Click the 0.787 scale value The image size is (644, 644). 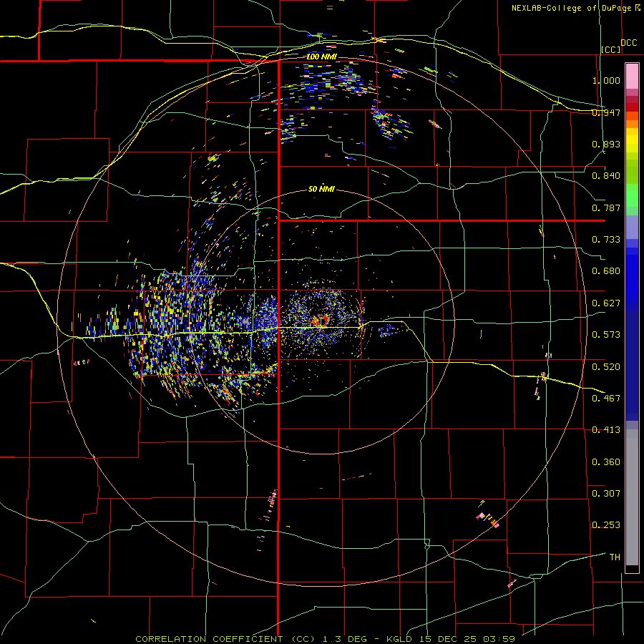pyautogui.click(x=606, y=208)
